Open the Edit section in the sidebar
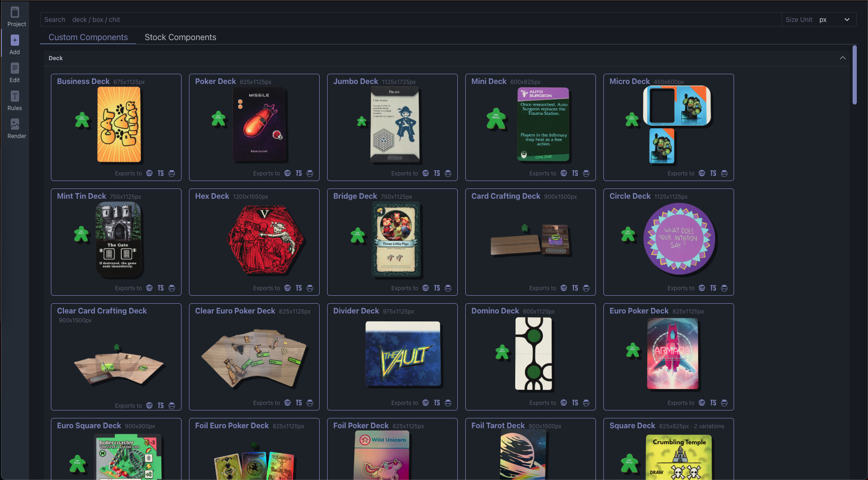The height and width of the screenshot is (480, 868). pyautogui.click(x=15, y=73)
